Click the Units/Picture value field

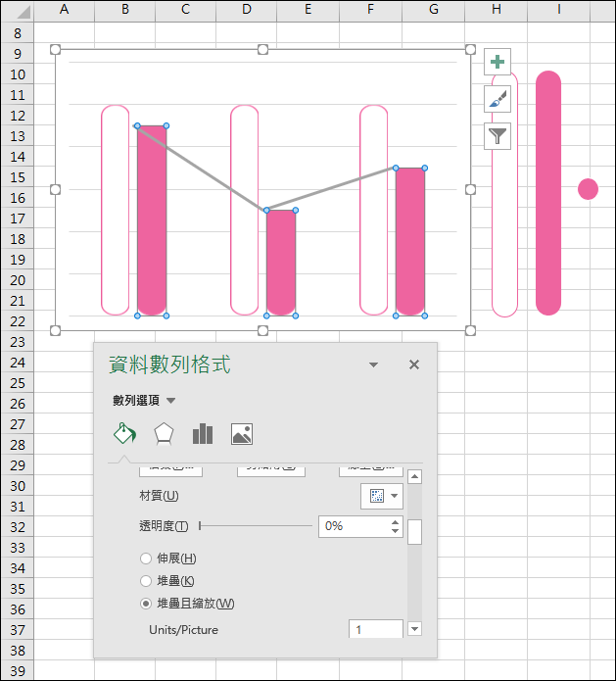(x=376, y=629)
